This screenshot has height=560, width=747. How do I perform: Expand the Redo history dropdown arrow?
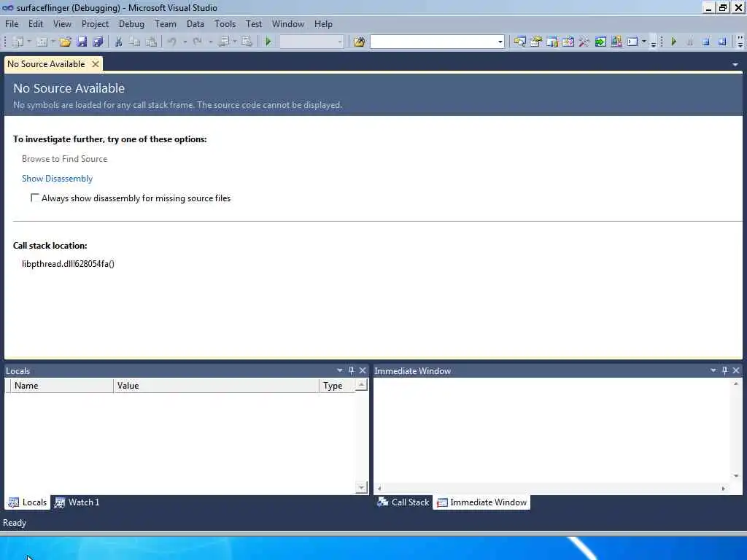(x=210, y=42)
